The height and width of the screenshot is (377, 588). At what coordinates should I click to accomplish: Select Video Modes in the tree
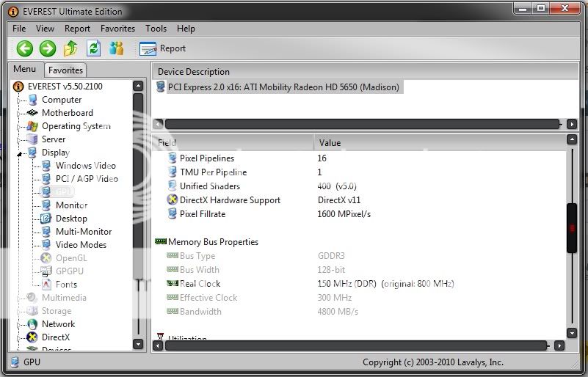(81, 245)
